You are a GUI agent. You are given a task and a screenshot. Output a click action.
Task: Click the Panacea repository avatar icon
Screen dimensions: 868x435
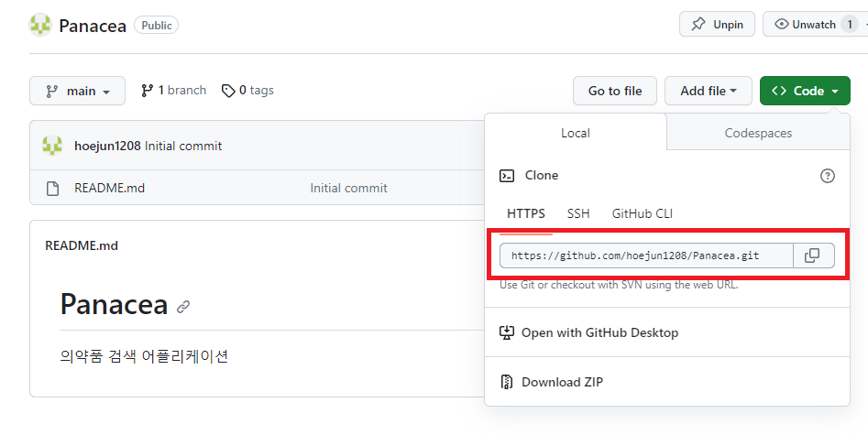(40, 25)
